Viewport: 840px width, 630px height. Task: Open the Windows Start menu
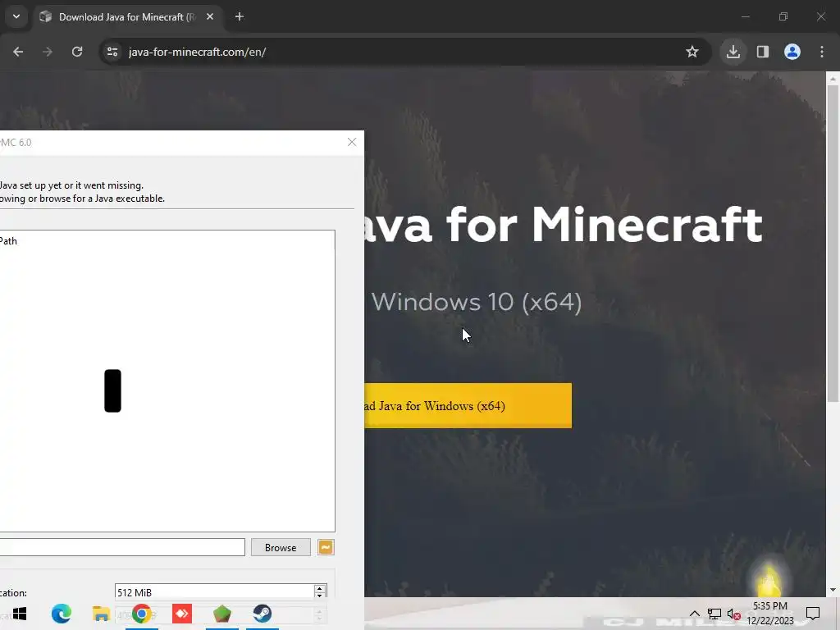tap(20, 614)
